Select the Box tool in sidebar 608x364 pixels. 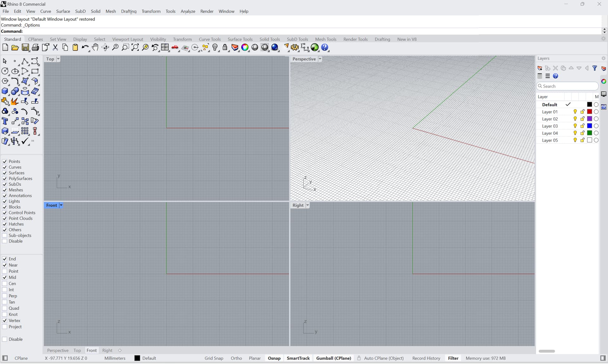tap(5, 91)
